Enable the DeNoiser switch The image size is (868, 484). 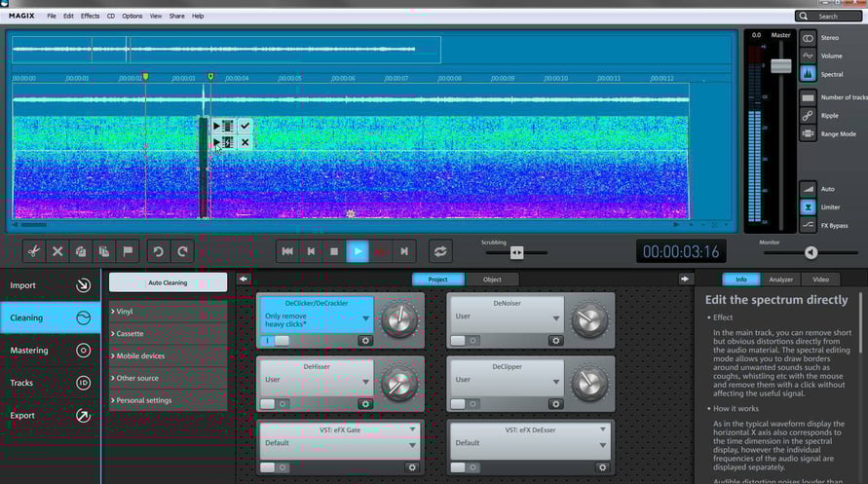[465, 341]
